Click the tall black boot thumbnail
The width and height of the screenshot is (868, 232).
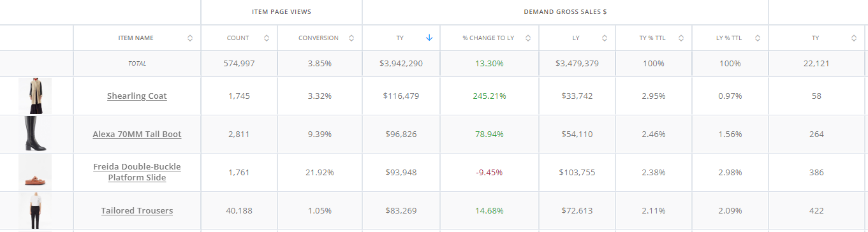click(35, 134)
